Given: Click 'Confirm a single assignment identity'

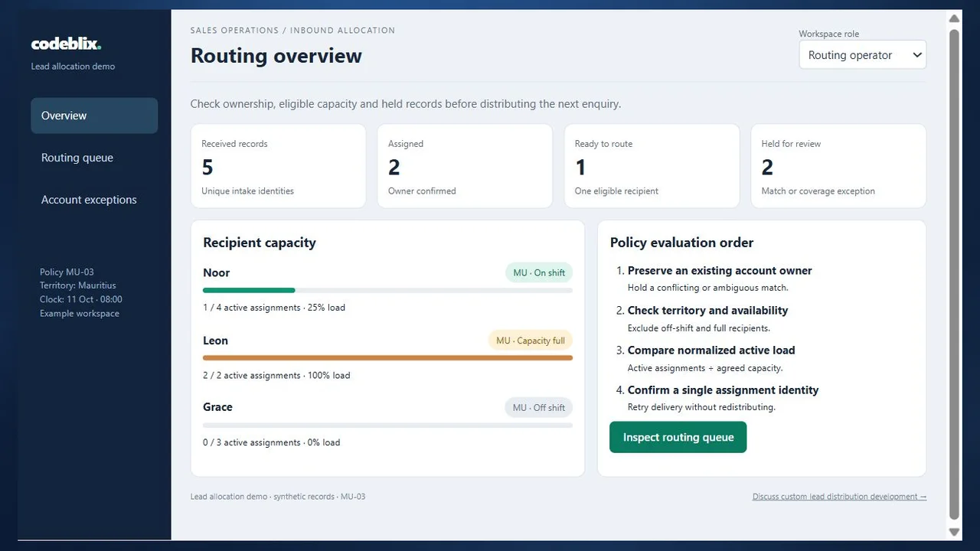Looking at the screenshot, I should (723, 390).
